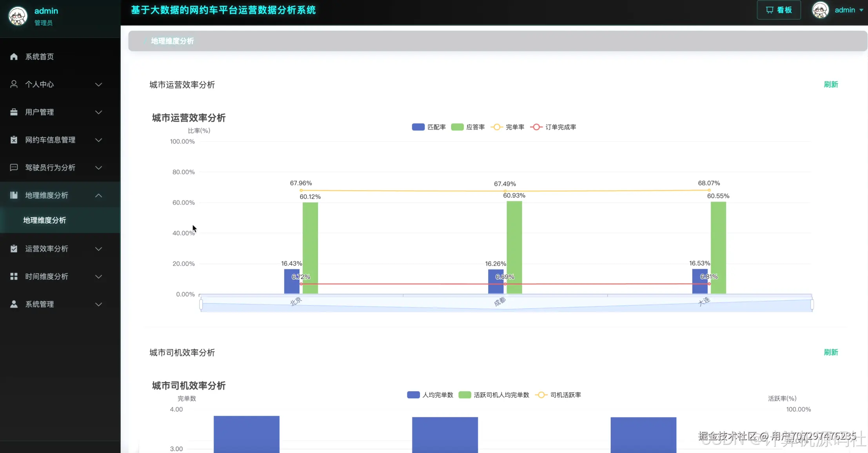Collapse the 地理维度分析 menu chevron
Image resolution: width=868 pixels, height=453 pixels.
99,195
